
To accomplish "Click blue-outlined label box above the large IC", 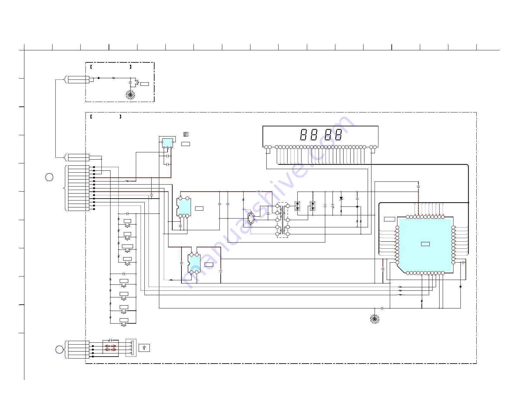I will pyautogui.click(x=389, y=219).
